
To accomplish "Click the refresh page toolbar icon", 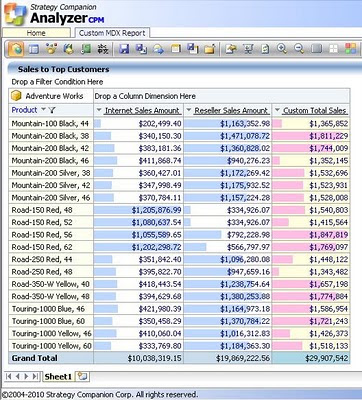I will coord(265,49).
